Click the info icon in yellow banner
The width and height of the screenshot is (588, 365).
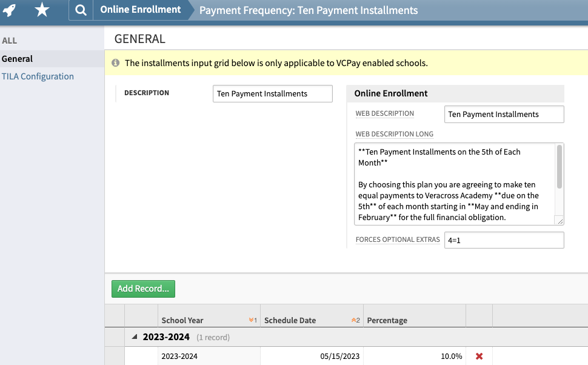(x=116, y=62)
